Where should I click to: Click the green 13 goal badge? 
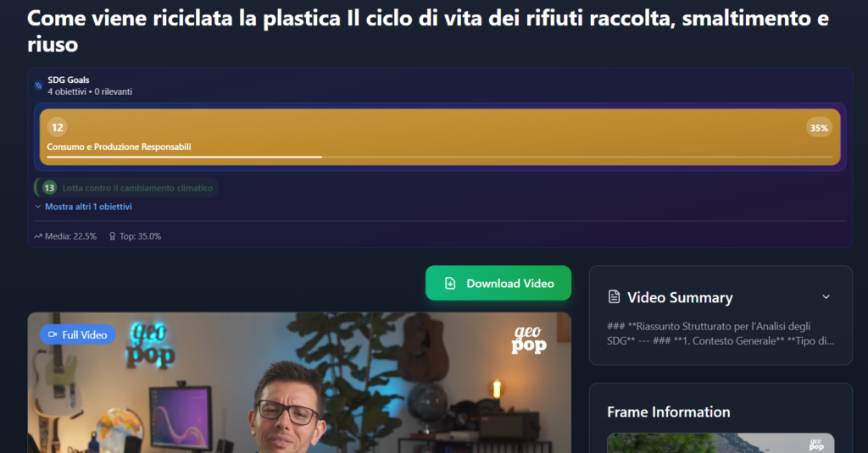[x=49, y=187]
